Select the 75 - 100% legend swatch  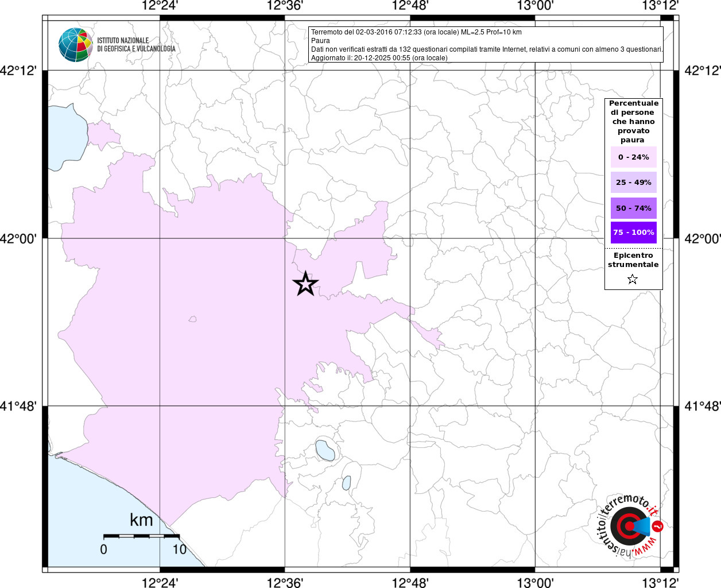coord(633,233)
